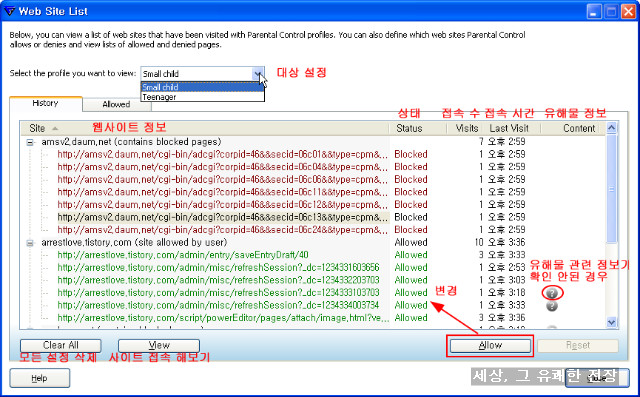The image size is (640, 397).
Task: Switch to the Allowed tab
Action: point(116,104)
